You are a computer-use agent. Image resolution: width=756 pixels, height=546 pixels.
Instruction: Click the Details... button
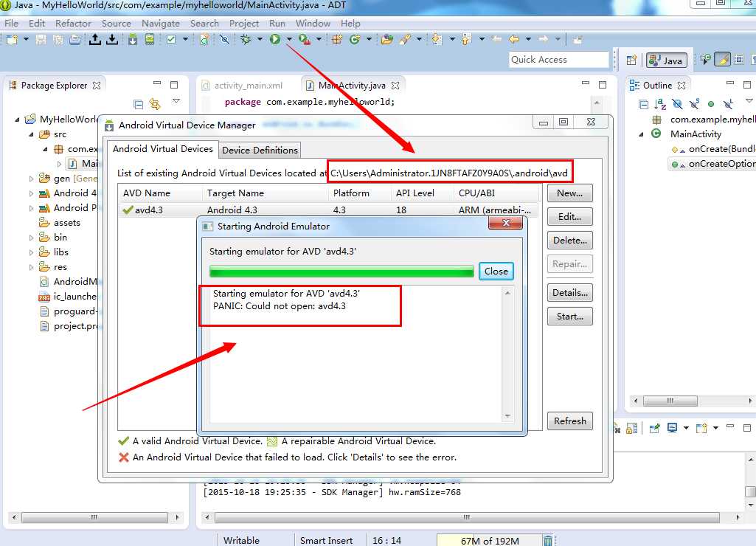570,293
